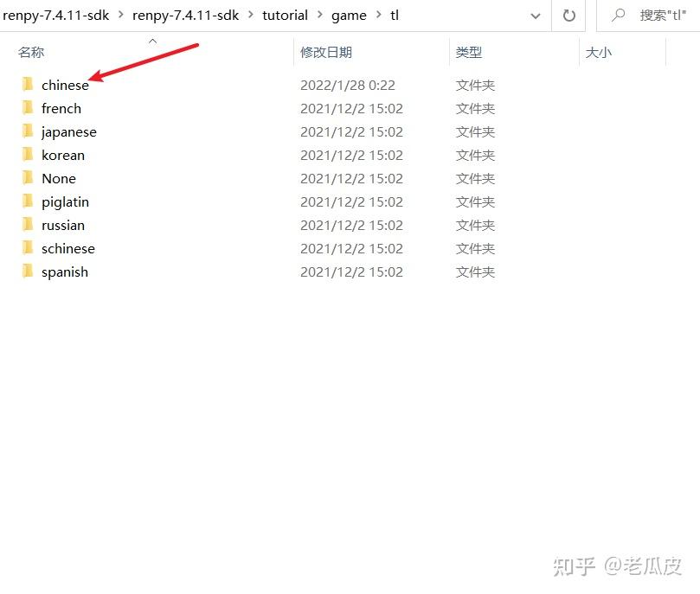The image size is (700, 594).
Task: Open the piglatin folder icon
Action: [x=28, y=201]
